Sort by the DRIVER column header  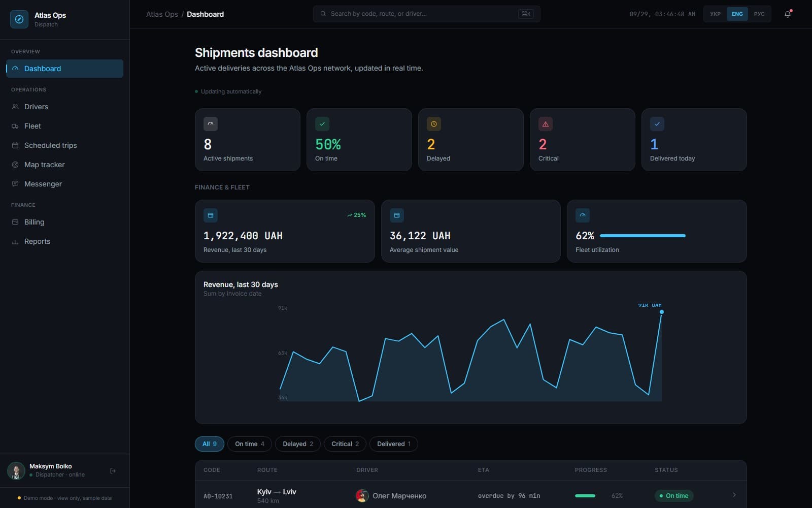(367, 470)
